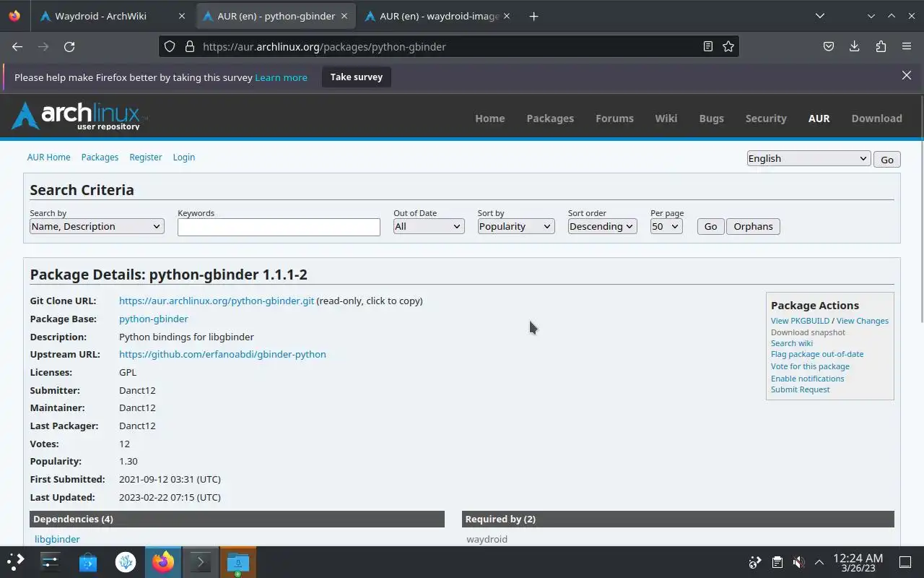The image size is (924, 578).
Task: Open the Bugs navigation item
Action: pyautogui.click(x=711, y=118)
